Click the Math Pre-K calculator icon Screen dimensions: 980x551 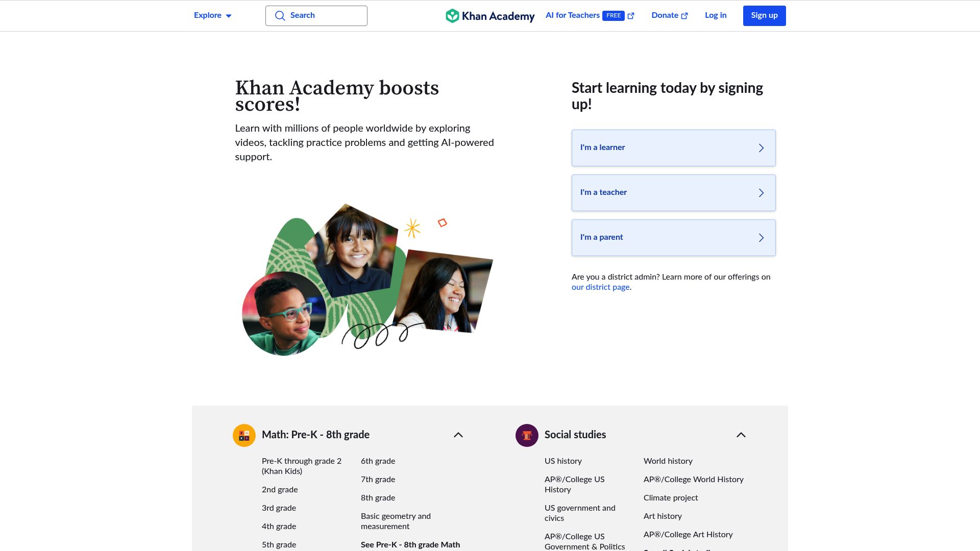click(244, 435)
